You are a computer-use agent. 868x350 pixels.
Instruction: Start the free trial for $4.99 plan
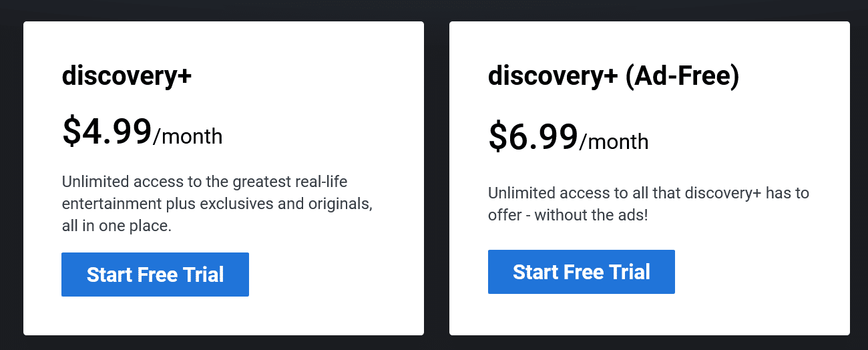point(155,275)
